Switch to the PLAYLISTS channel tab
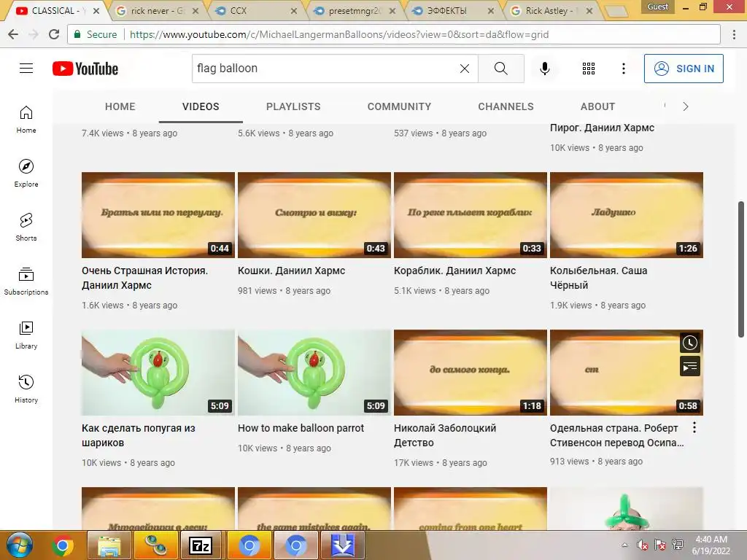747x560 pixels. (x=293, y=106)
